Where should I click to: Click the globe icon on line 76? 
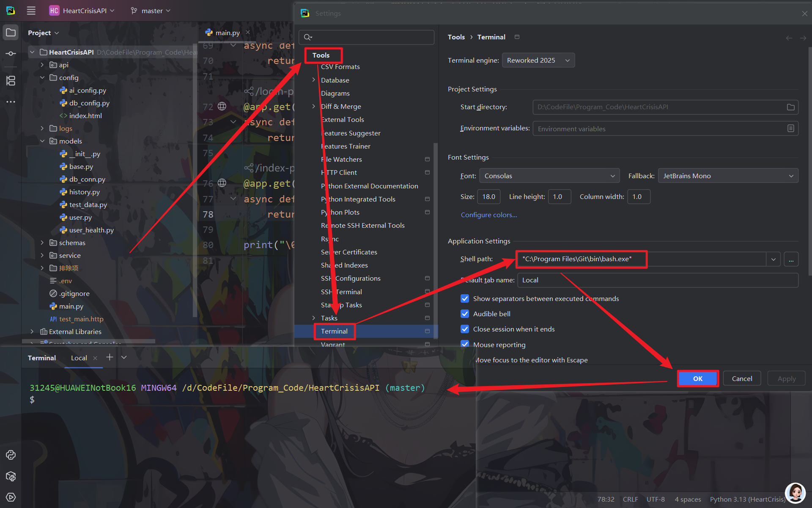tap(222, 183)
